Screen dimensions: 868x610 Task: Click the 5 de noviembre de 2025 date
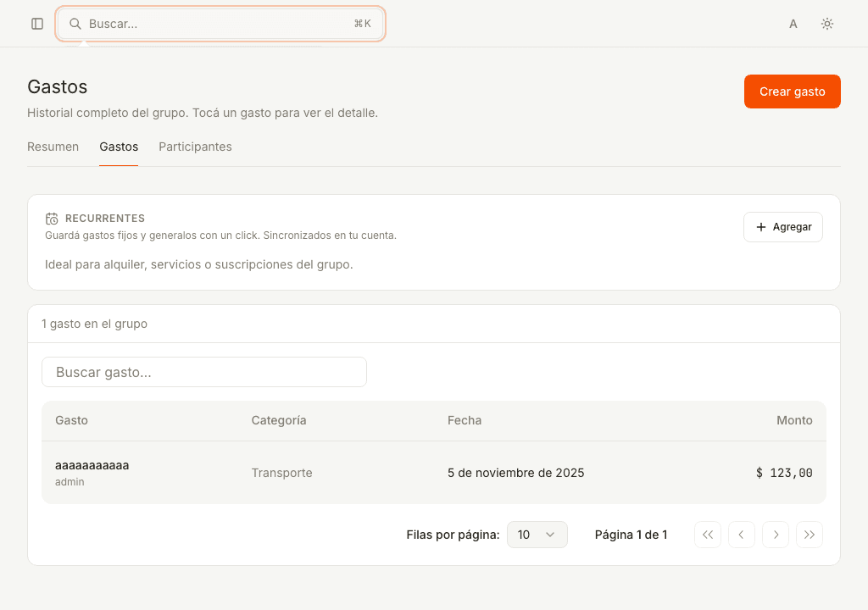click(516, 473)
